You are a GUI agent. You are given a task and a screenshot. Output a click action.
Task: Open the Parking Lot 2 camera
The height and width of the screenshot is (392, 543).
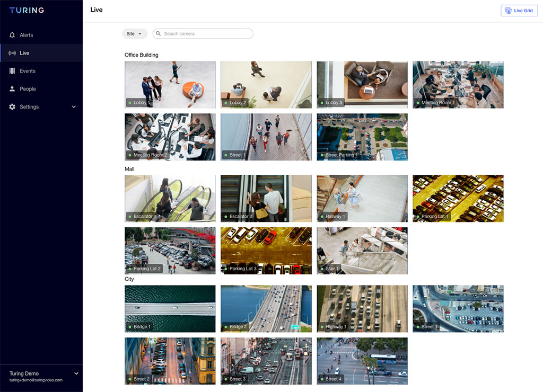[170, 251]
